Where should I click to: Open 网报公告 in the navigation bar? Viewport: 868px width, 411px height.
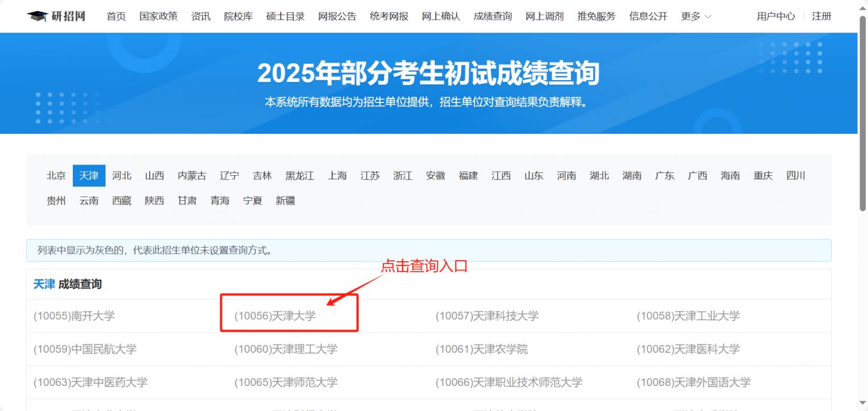pyautogui.click(x=337, y=17)
